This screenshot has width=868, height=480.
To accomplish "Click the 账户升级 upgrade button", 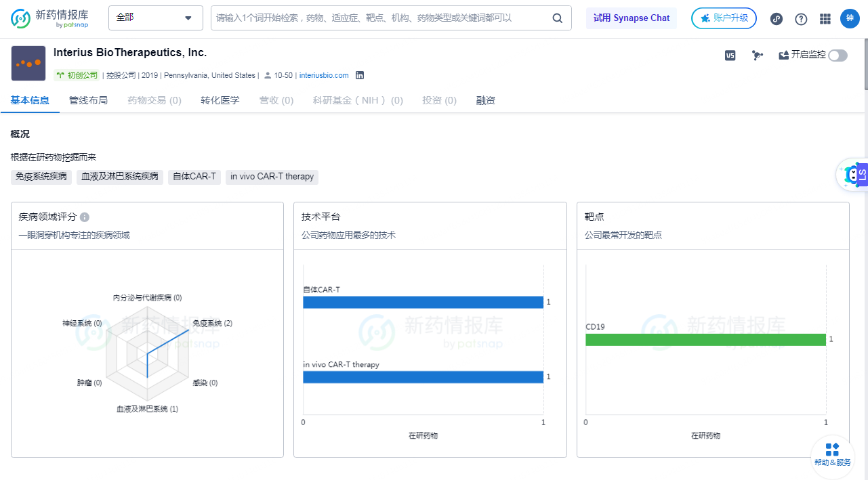I will pyautogui.click(x=724, y=19).
